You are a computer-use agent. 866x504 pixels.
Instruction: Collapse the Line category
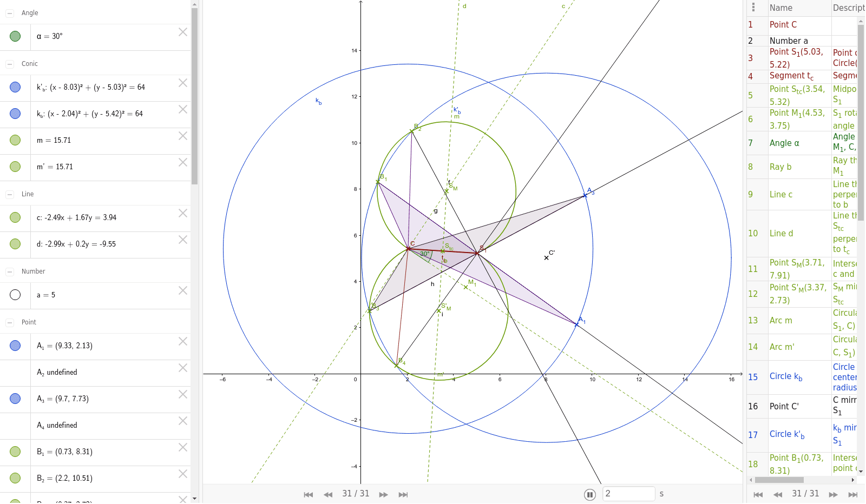(10, 194)
